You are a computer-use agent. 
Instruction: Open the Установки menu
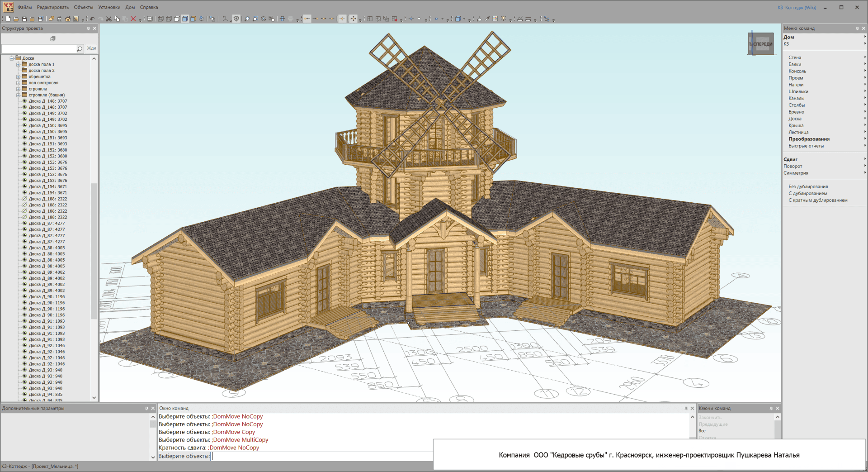109,7
